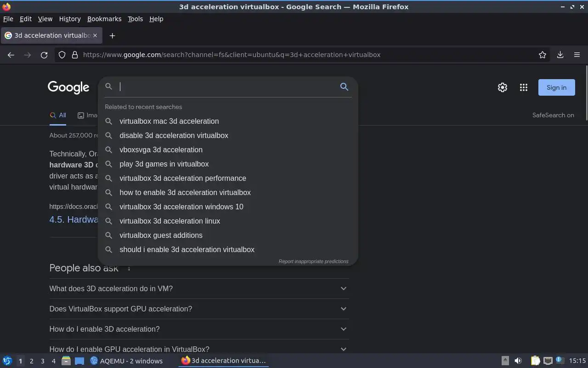Select suggestion virtualbox 3d acceleration performance
Viewport: 588px width, 368px height.
click(x=228, y=178)
